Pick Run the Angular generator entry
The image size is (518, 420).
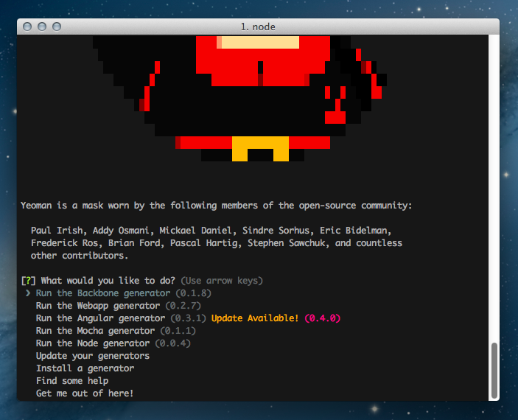coord(100,318)
